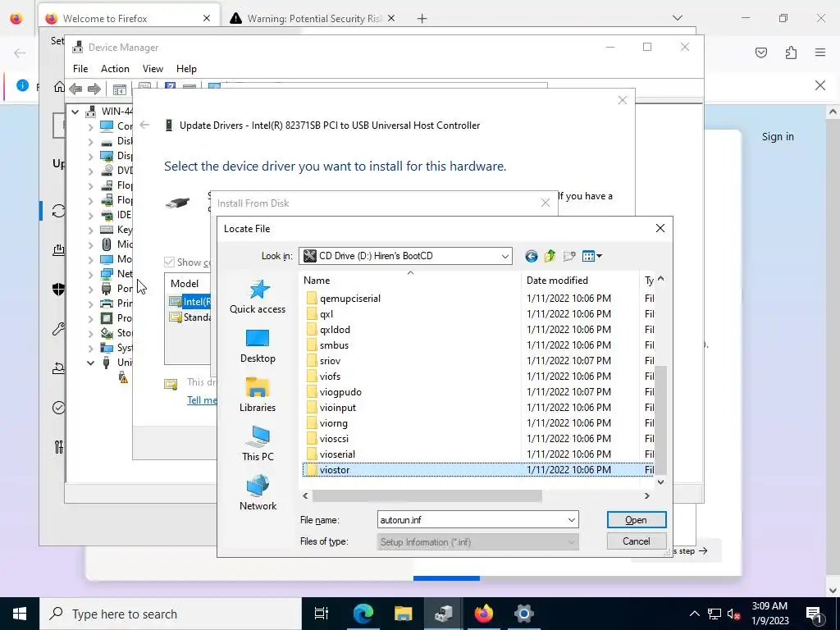Jump to Desktop in the places sidebar

coord(258,346)
